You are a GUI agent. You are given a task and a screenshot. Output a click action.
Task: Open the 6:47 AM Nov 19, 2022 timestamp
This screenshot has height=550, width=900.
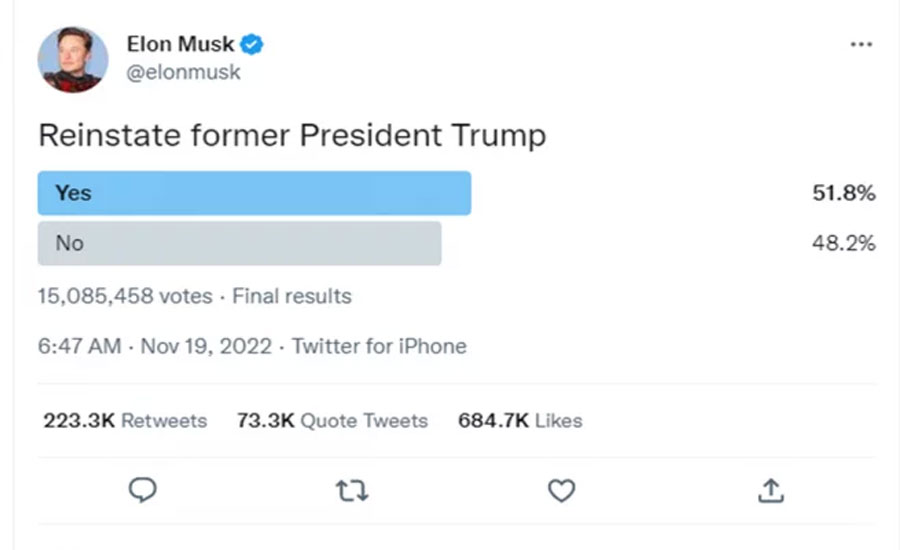tap(154, 346)
